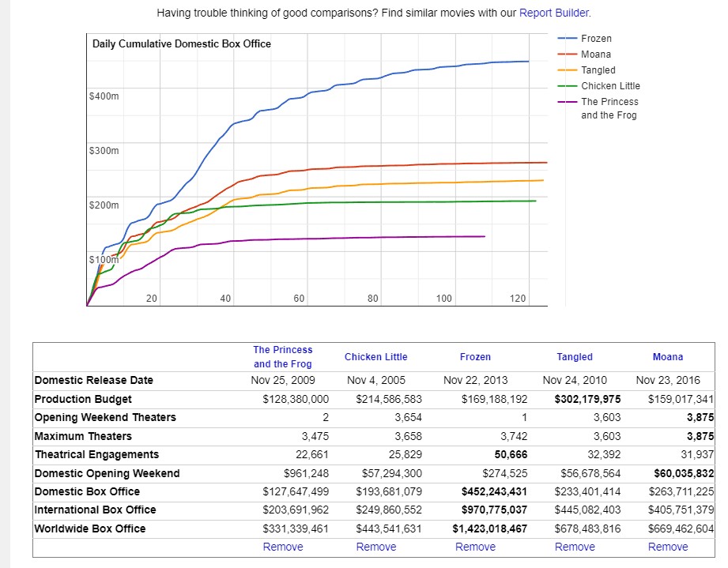Click the Domestic Release Date row label
The image size is (728, 568).
[x=94, y=380]
